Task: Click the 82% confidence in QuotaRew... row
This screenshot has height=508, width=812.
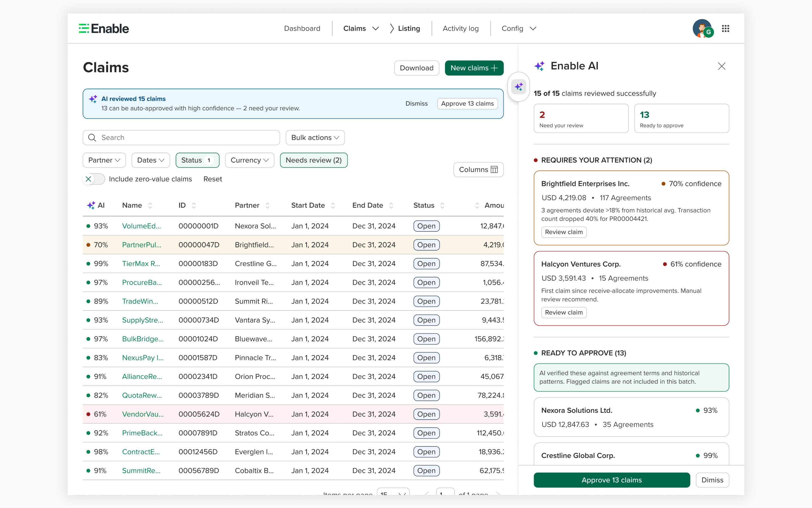Action: 101,395
